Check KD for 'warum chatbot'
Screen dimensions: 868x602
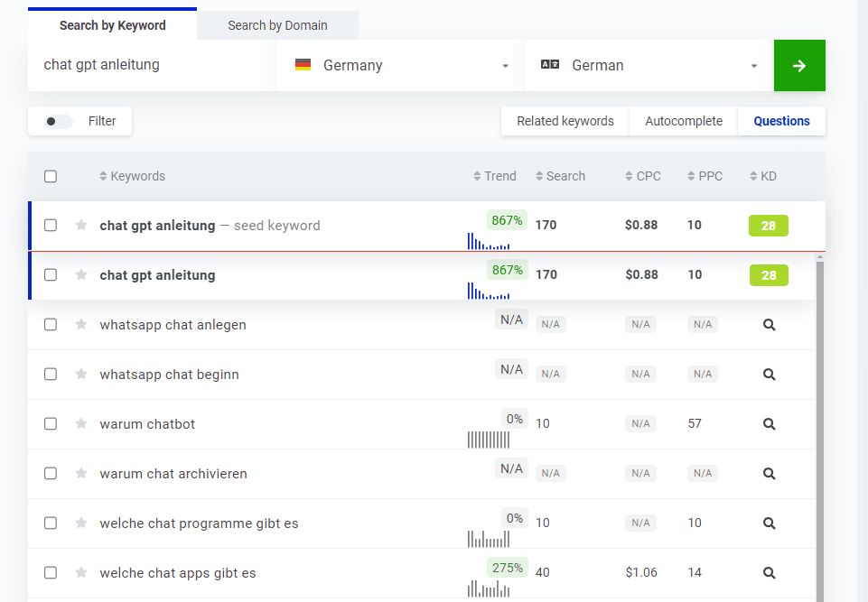769,424
